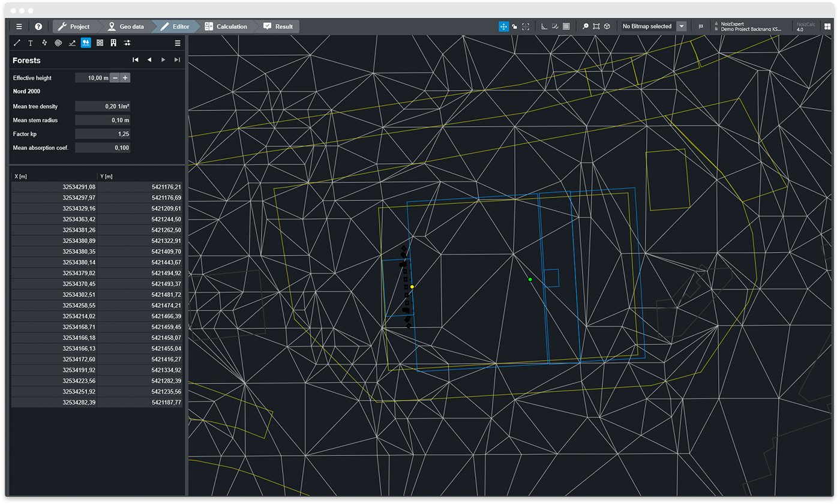Go to next forest object

[163, 60]
